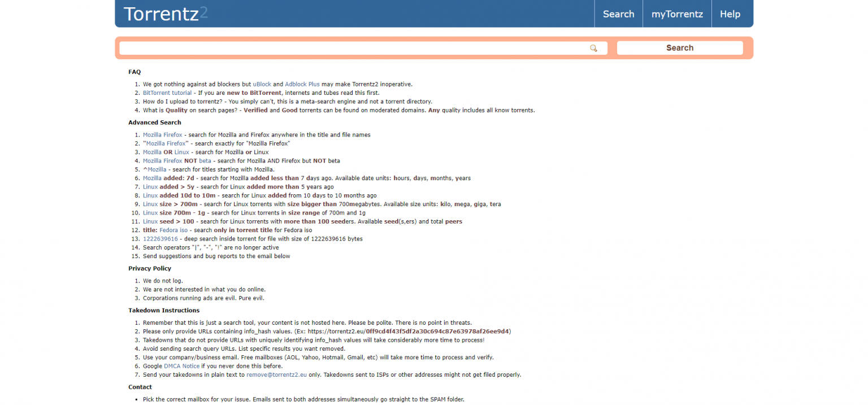Open the DMCA Notice link
This screenshot has width=868, height=405.
pos(181,365)
